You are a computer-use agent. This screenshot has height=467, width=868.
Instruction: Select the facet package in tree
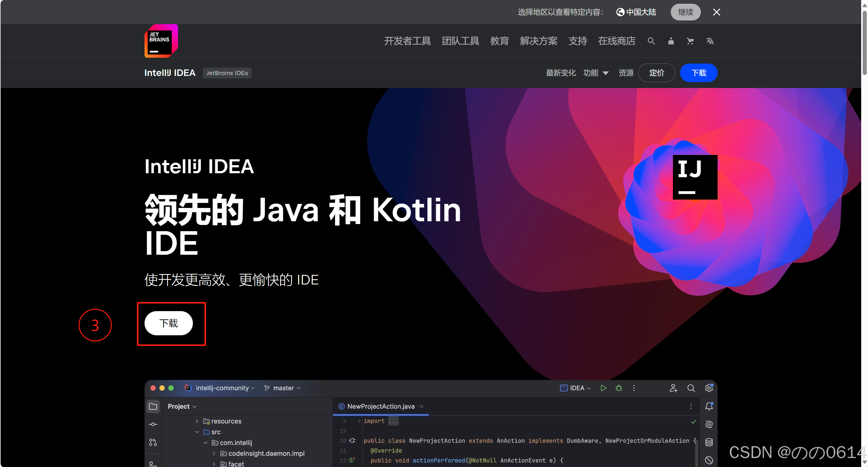coord(236,464)
